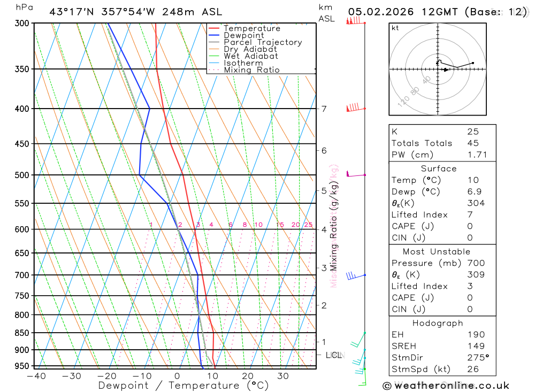Screen dimensions: 535x392
Task: Click the 700 pressure level label
Action: [x=22, y=275]
